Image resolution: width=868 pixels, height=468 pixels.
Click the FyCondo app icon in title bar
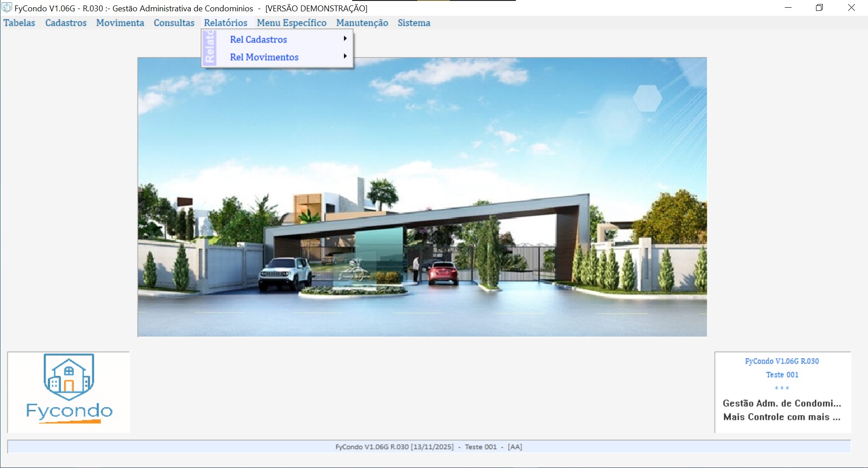(x=7, y=8)
